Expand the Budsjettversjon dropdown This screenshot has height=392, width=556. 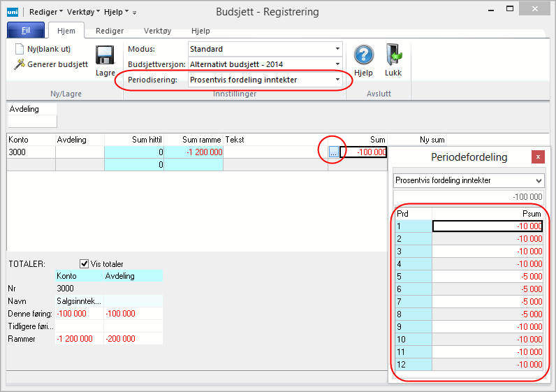tap(337, 64)
